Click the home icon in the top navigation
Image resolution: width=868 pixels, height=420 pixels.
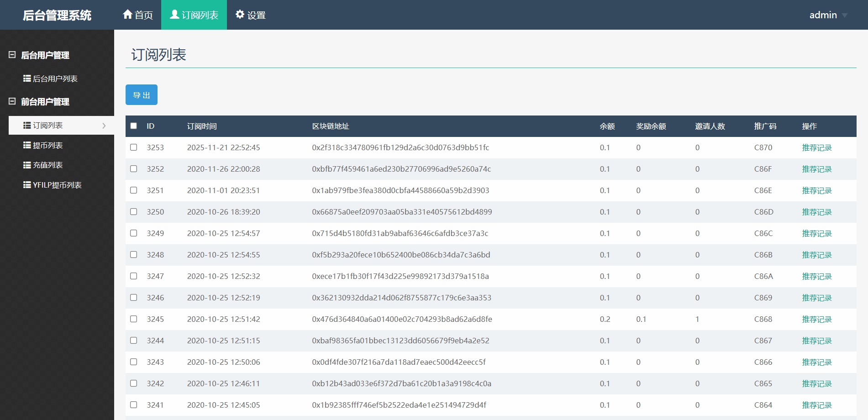point(127,15)
